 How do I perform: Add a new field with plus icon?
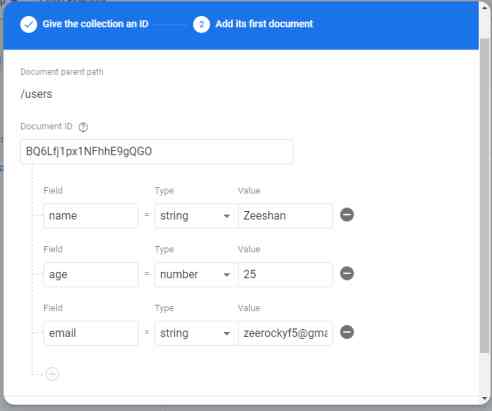point(52,374)
